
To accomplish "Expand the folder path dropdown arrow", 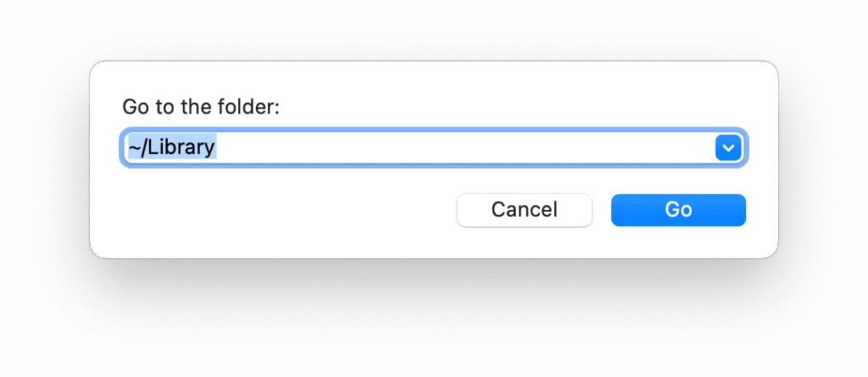I will tap(728, 148).
